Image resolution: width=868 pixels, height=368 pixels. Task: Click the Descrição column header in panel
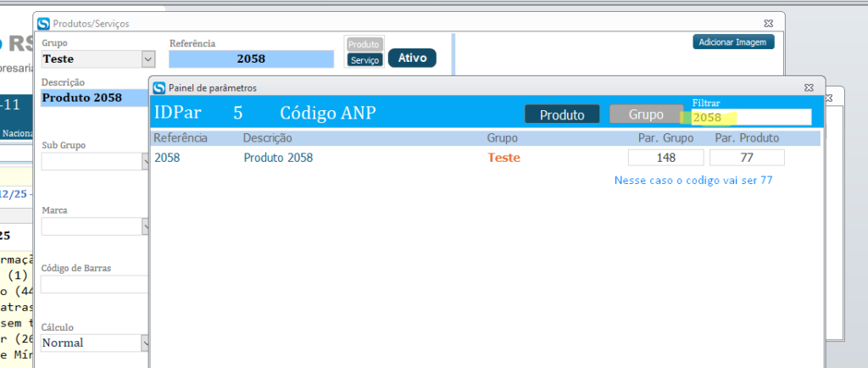point(267,138)
